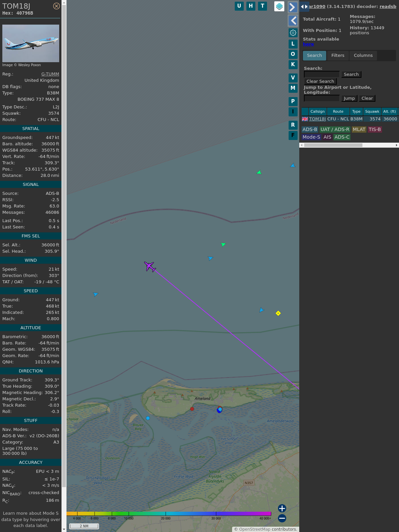Toggle the sidebar with double arrow button
Image resolution: width=399 pixels, height=532 pixels.
click(x=304, y=7)
